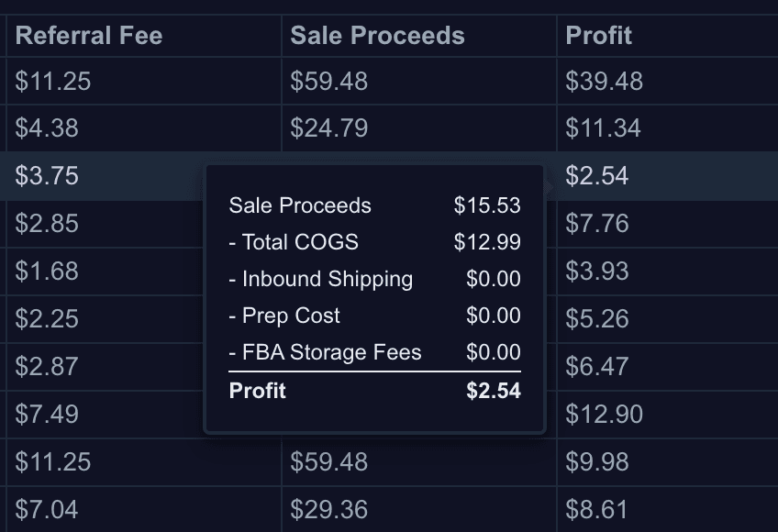
Task: Select the $6.47 profit cell
Action: (x=667, y=366)
